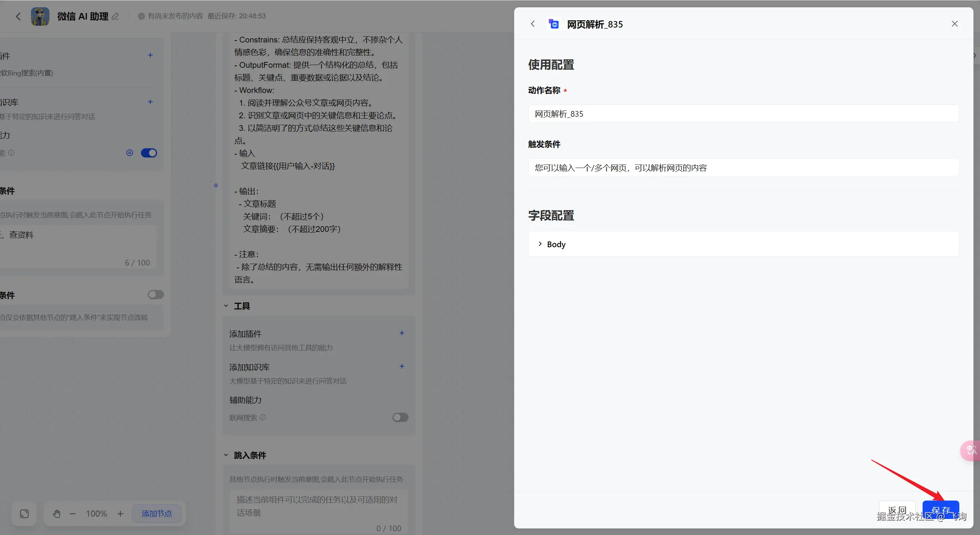Click the blue 保存 button
The image size is (980, 535).
click(x=940, y=510)
